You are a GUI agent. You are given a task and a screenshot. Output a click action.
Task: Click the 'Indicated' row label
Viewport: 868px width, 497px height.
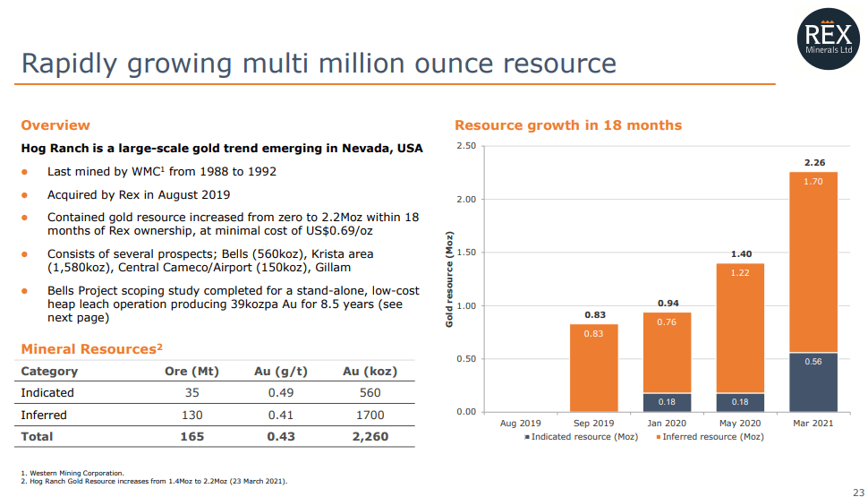click(47, 393)
